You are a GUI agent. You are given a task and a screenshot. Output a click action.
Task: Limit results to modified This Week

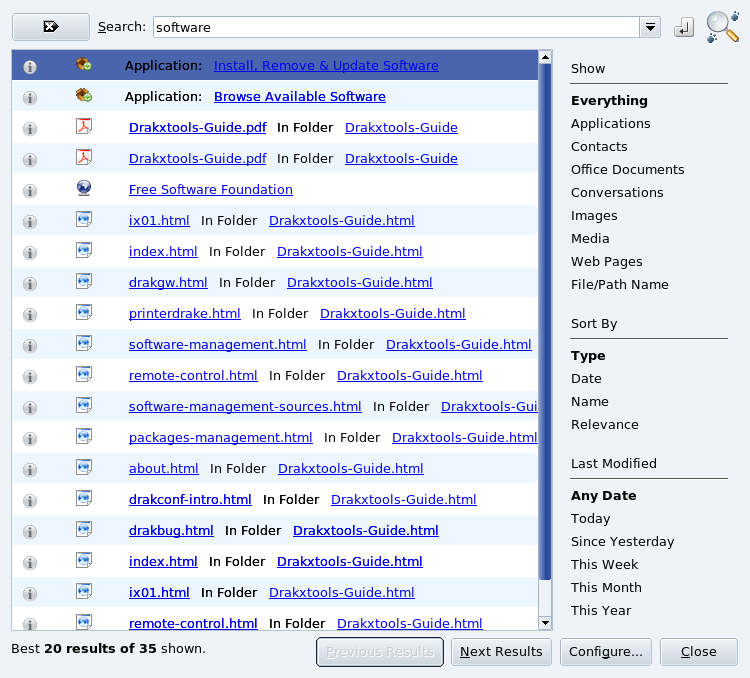tap(604, 564)
